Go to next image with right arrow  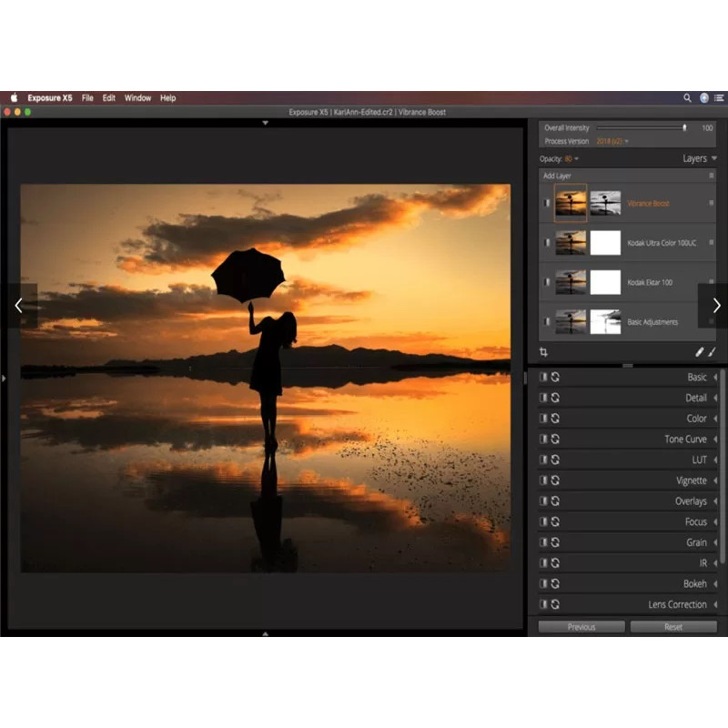[x=715, y=306]
